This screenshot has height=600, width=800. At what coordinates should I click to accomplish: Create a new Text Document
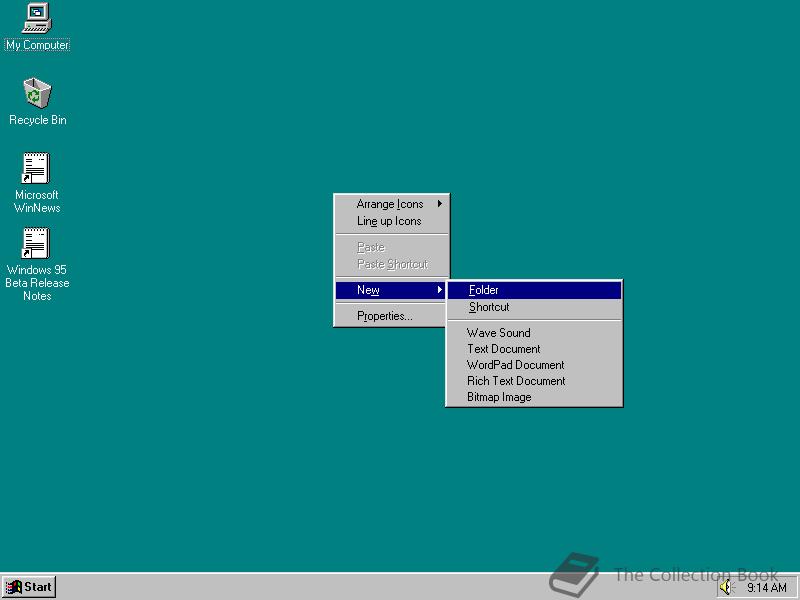click(534, 349)
